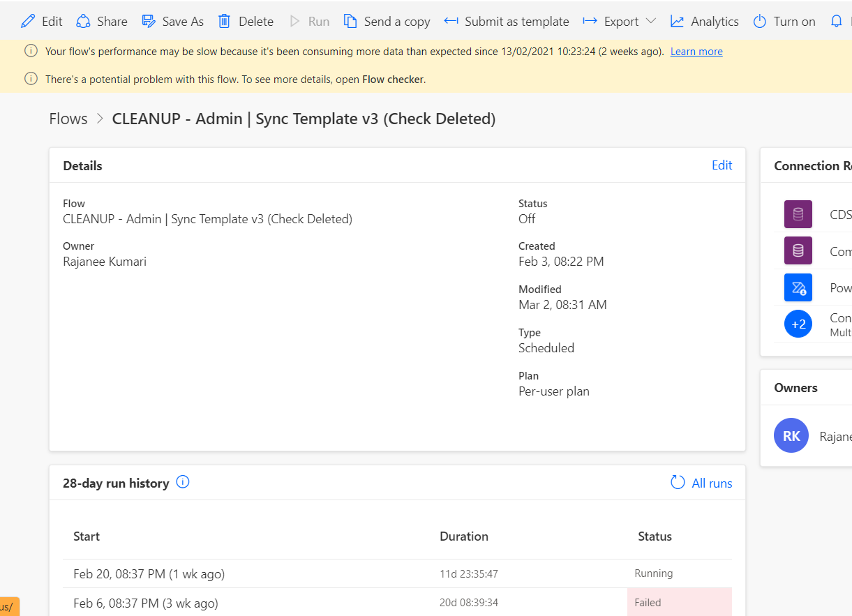Open the Learn more link

coord(696,52)
